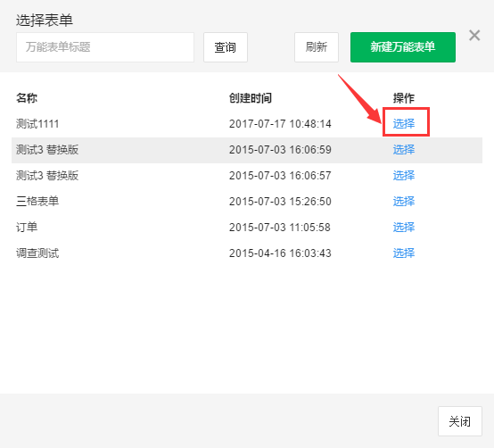Screen dimensions: 494x448
Task: Click the timestamp 2017-07-17 10:48:14
Action: tap(280, 123)
